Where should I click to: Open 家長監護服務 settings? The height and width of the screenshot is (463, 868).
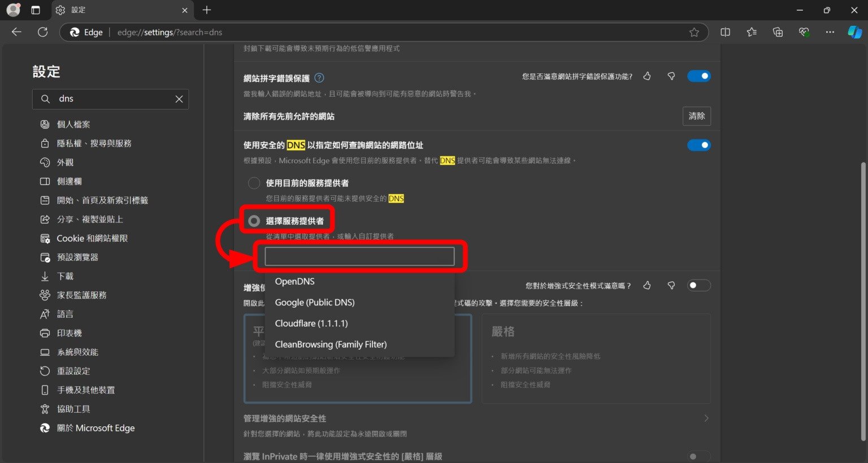(x=81, y=295)
